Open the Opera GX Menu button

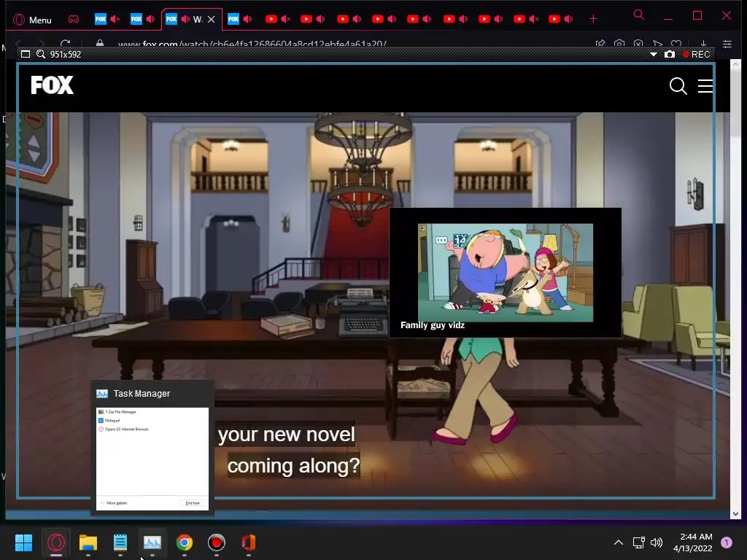(x=32, y=20)
